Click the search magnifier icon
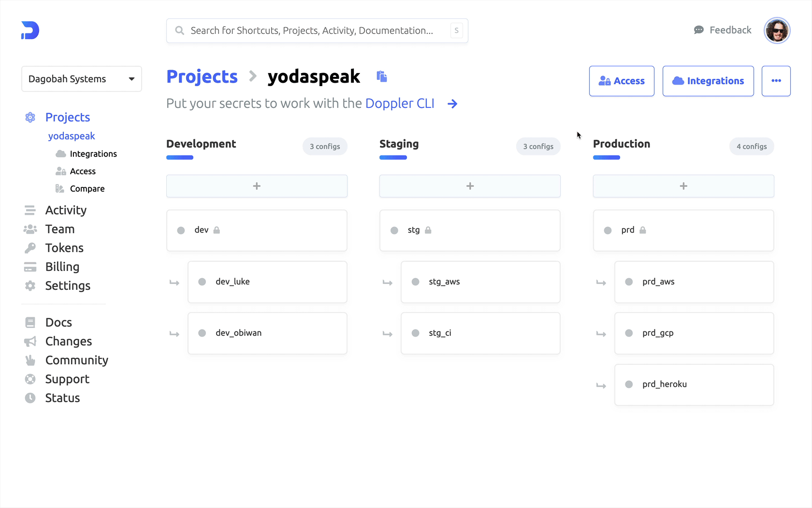Image resolution: width=812 pixels, height=508 pixels. point(179,30)
